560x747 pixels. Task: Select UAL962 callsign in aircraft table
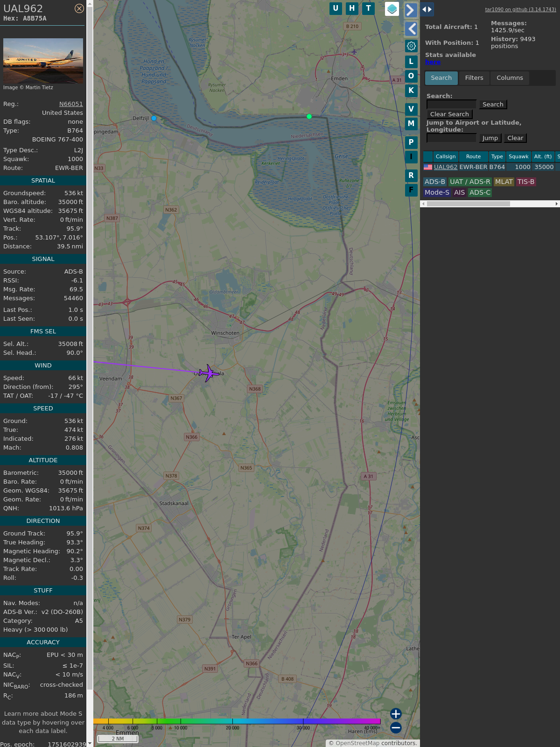pyautogui.click(x=446, y=167)
